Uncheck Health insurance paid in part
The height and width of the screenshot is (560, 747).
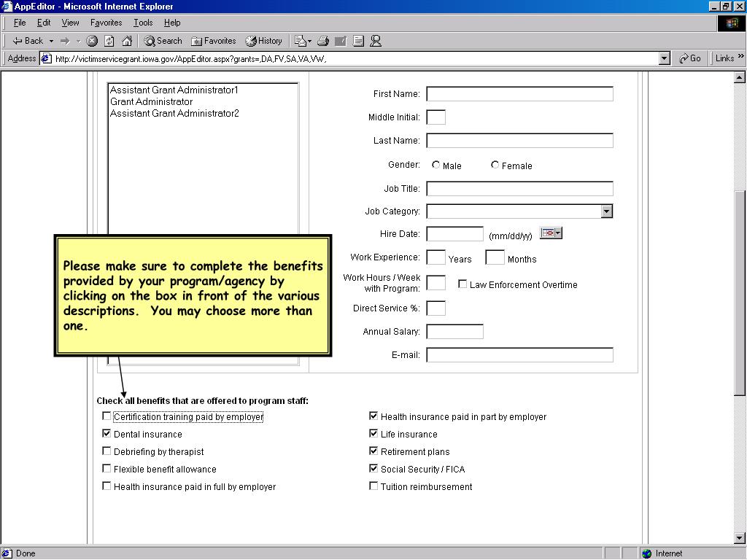373,416
